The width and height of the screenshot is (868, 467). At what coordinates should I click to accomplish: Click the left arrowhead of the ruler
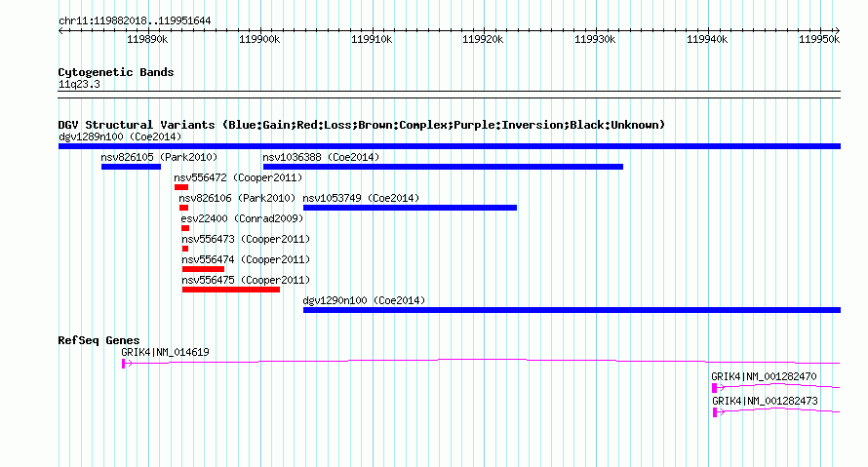pyautogui.click(x=60, y=31)
